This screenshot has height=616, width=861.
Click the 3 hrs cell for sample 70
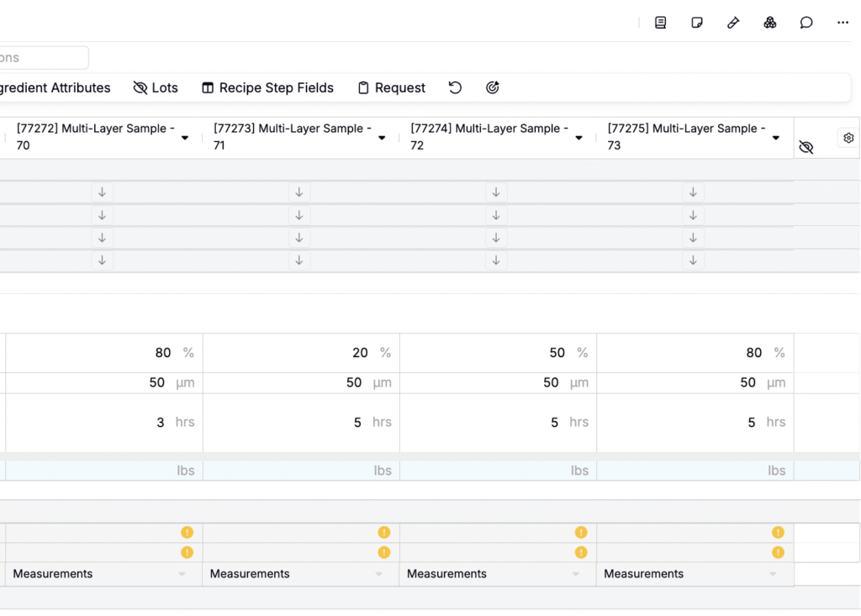[x=161, y=423]
